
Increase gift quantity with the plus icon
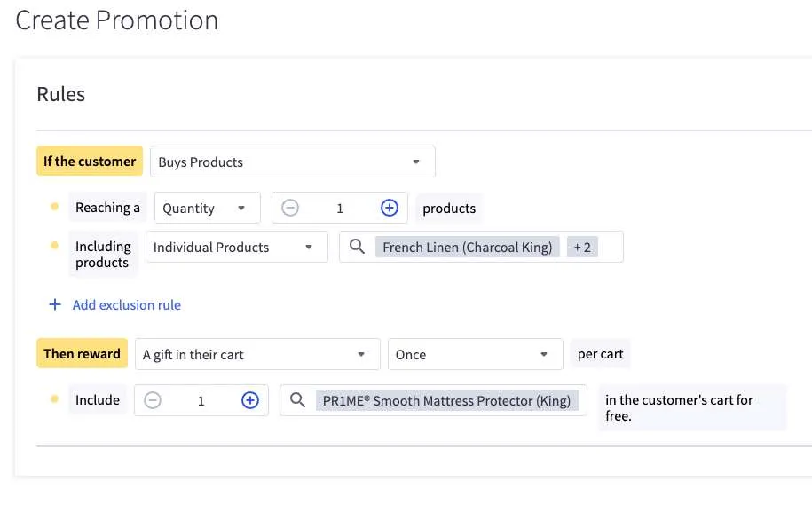coord(250,400)
